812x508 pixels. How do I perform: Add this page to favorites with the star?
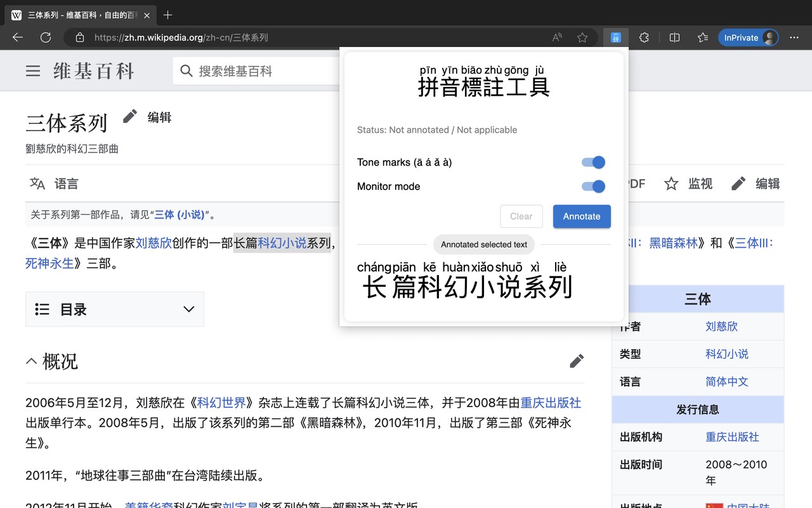click(x=582, y=37)
